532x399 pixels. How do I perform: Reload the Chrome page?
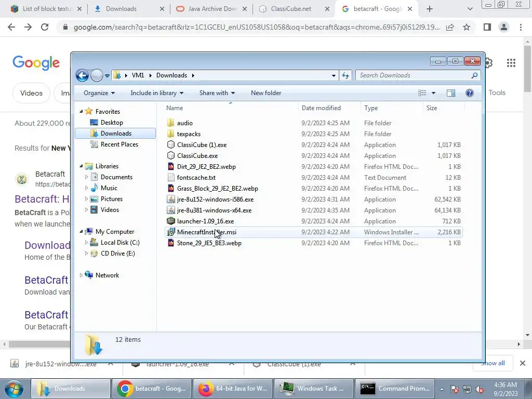tap(45, 27)
